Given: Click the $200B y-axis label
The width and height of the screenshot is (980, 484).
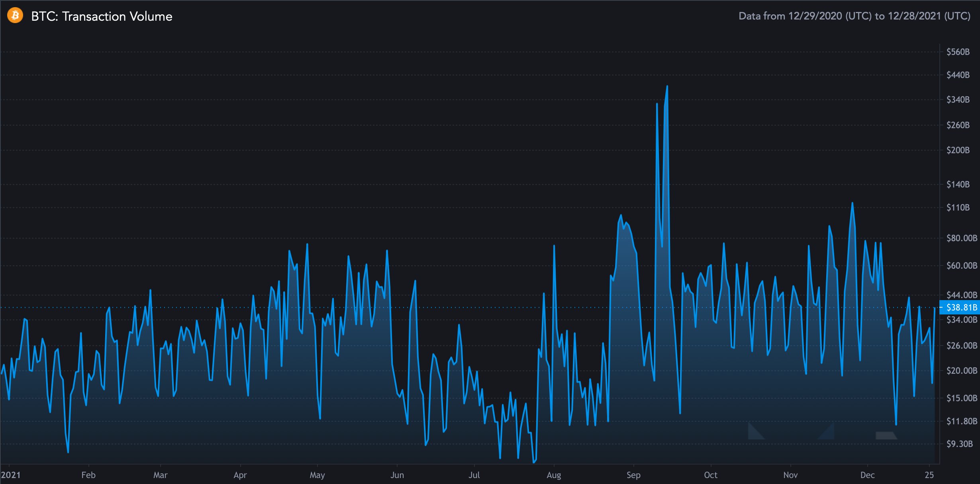Looking at the screenshot, I should [958, 150].
